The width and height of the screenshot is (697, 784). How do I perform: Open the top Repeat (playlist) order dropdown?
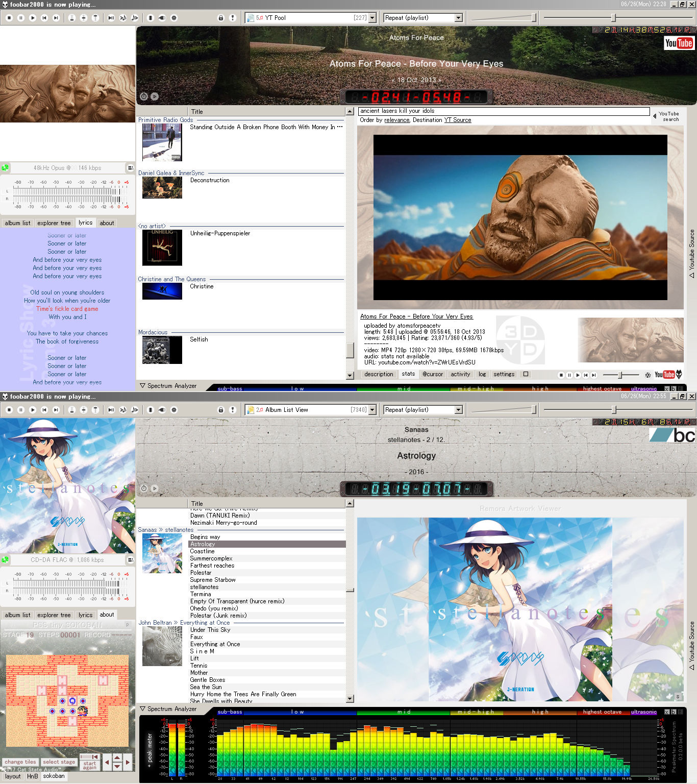[x=458, y=18]
